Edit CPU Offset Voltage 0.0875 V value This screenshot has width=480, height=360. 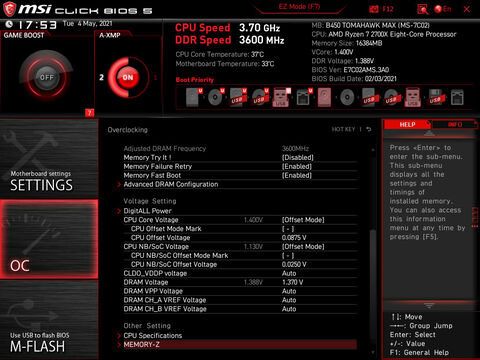click(x=294, y=238)
